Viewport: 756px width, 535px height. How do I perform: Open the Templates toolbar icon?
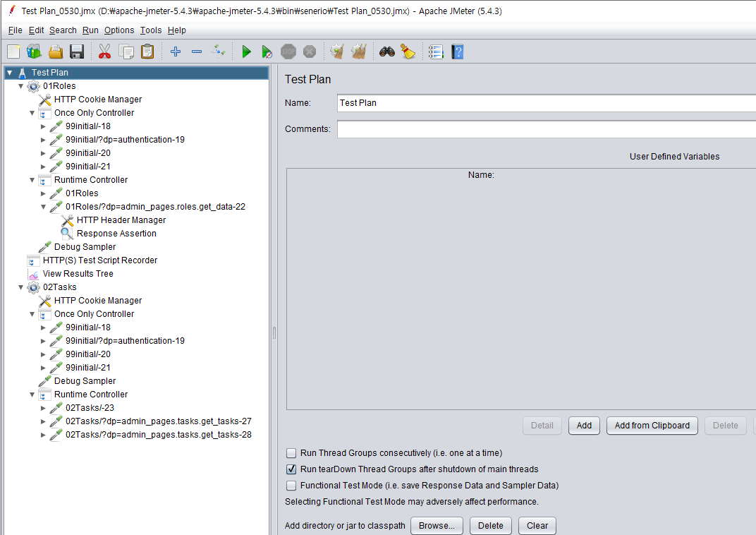point(35,52)
